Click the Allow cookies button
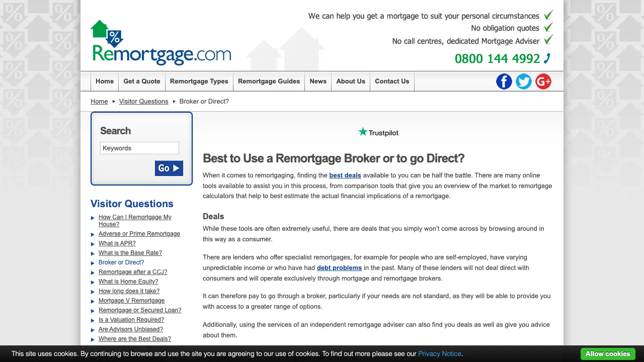This screenshot has height=362, width=644. (x=607, y=353)
